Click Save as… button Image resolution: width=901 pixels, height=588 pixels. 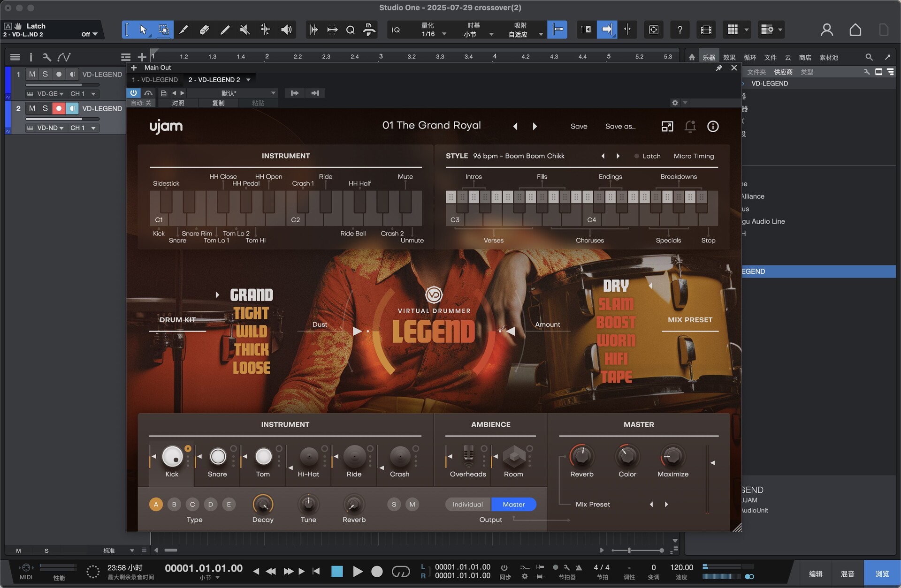(620, 126)
